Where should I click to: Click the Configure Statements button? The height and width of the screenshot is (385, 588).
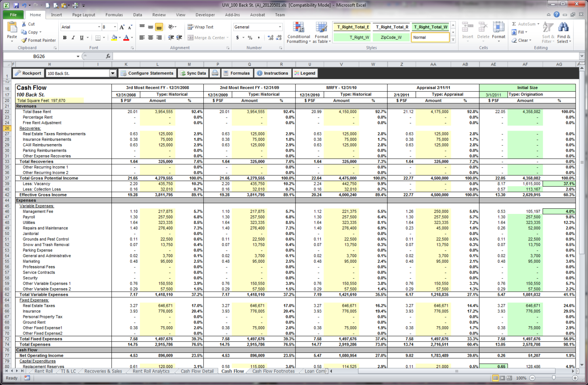coord(147,73)
